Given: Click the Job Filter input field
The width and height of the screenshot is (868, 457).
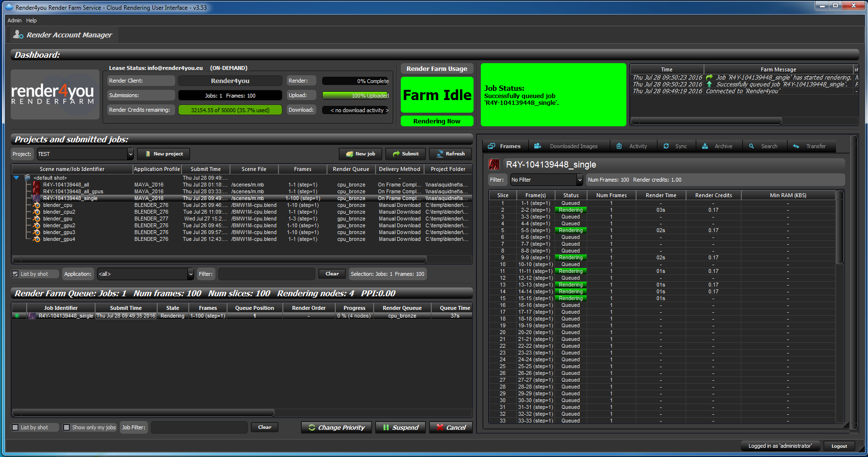Looking at the screenshot, I should [x=199, y=427].
